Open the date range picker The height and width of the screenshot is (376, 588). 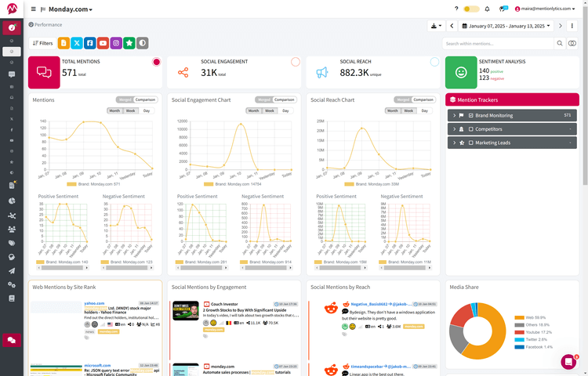click(506, 26)
